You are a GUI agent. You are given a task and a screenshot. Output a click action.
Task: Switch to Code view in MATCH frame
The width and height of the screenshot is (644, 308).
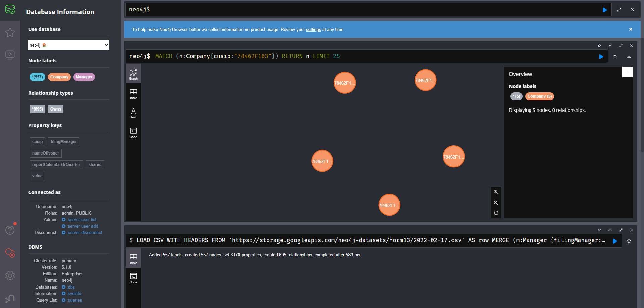coord(133,133)
